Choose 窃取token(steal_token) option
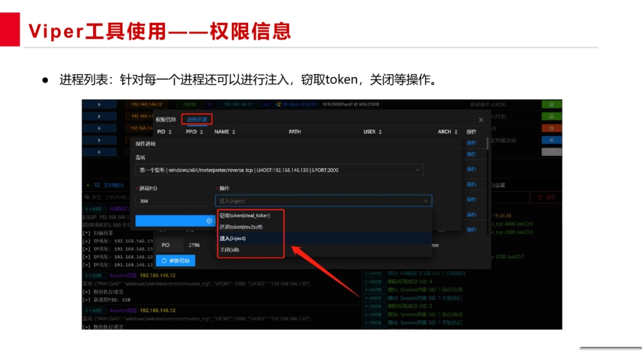Viewport: 644px width, 363px height. (x=245, y=216)
